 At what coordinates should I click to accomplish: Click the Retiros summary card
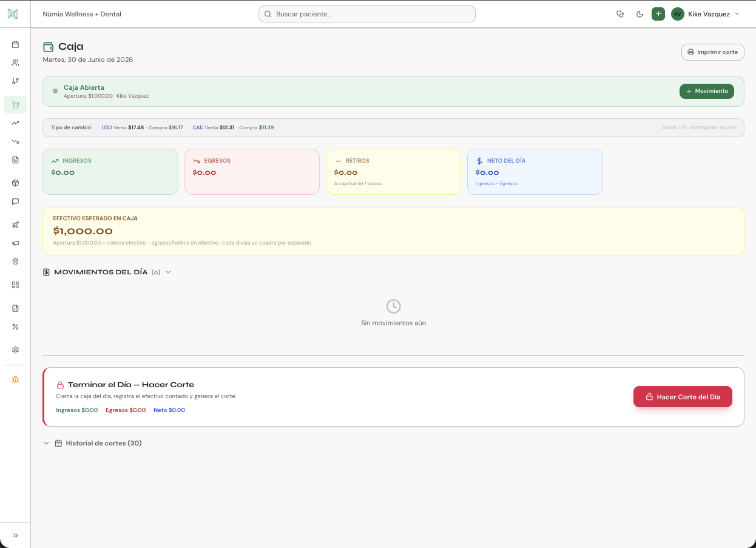point(393,172)
